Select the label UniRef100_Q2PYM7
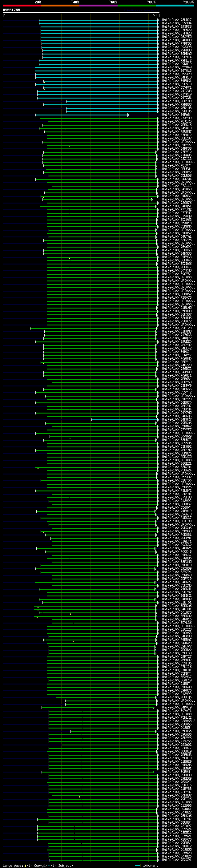The width and height of the screenshot is (197, 868). (177, 792)
